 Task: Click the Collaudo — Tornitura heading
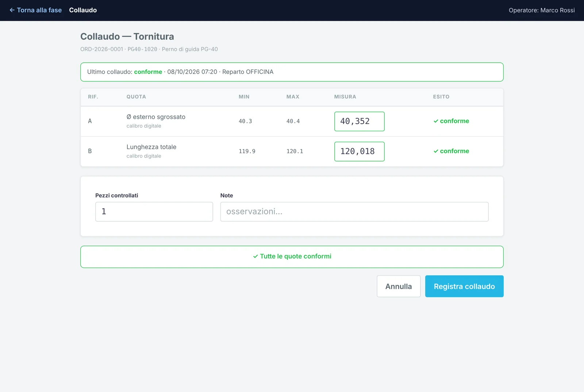[x=127, y=36]
